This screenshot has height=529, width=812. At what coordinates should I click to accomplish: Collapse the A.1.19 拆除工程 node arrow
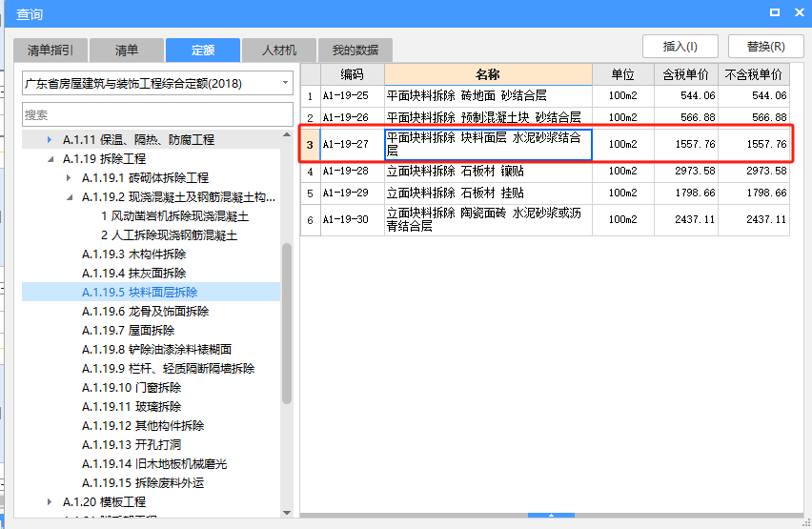(x=51, y=159)
